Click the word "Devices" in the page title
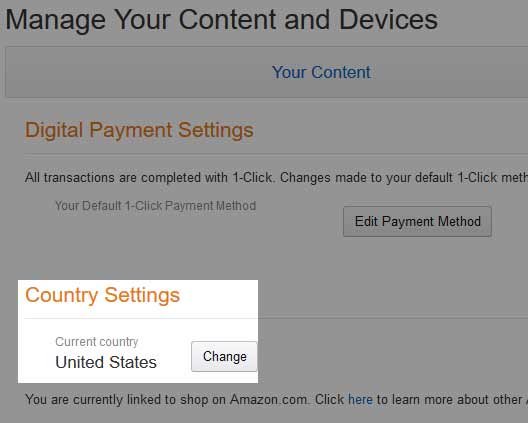528x423 pixels. coord(388,20)
